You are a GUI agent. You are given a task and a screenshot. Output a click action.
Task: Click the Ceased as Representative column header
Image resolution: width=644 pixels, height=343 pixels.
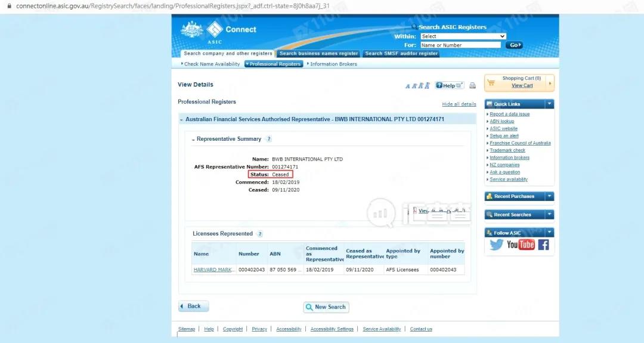(x=364, y=254)
